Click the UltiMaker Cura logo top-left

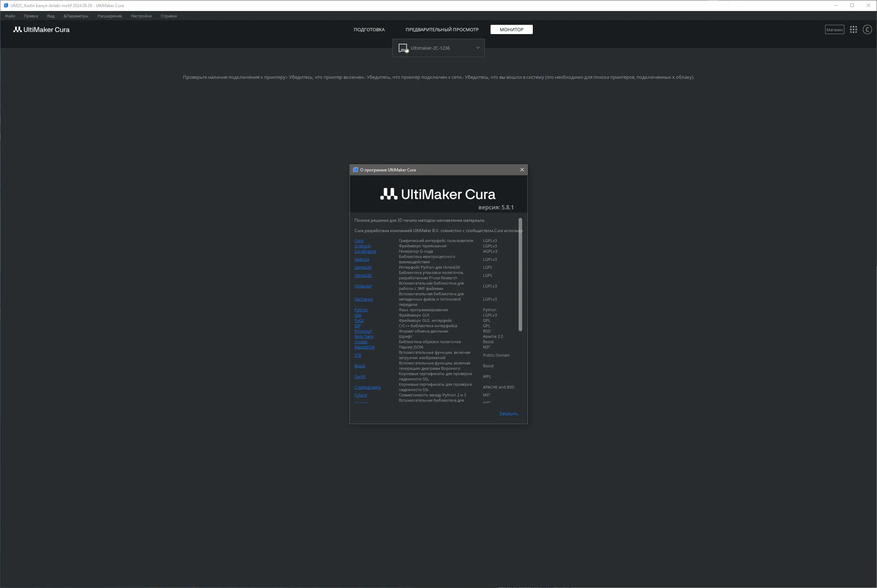click(42, 29)
